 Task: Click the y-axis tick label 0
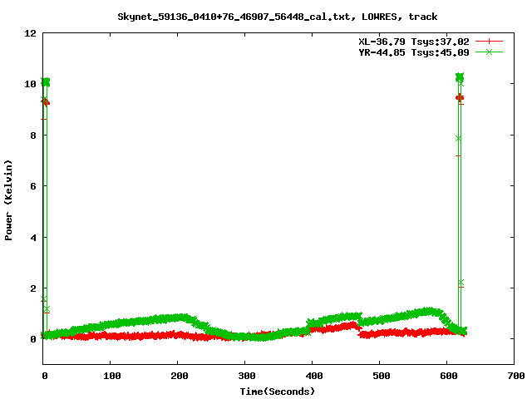point(33,339)
